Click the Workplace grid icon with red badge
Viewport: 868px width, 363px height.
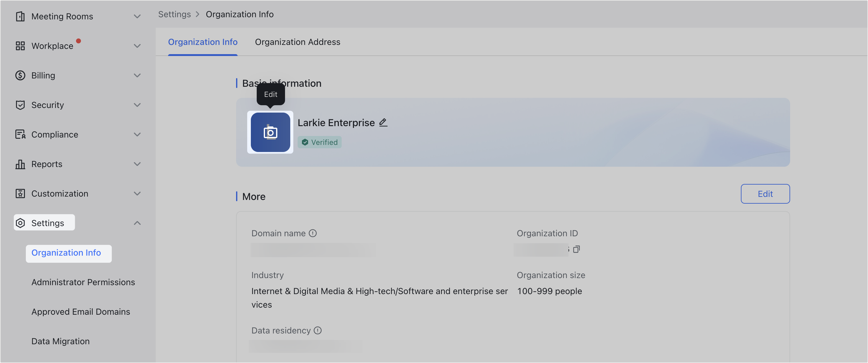[20, 46]
